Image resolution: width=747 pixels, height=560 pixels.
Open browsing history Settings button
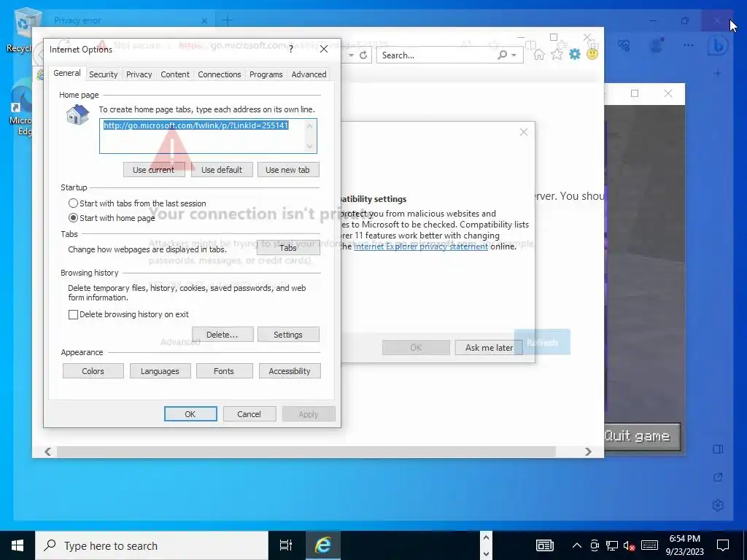click(287, 334)
